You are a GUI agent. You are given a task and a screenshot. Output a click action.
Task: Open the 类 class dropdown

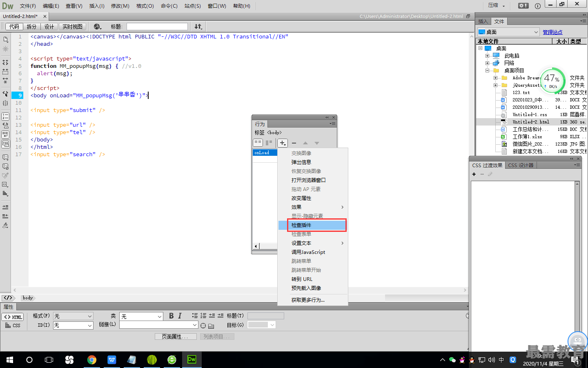pos(141,316)
